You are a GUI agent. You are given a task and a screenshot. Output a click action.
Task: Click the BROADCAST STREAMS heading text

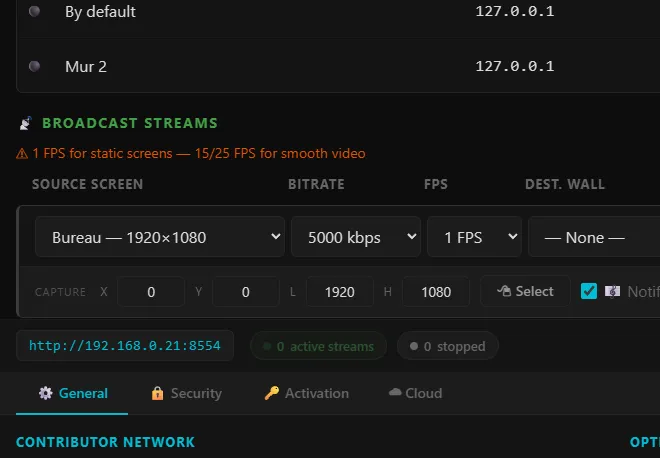[130, 123]
